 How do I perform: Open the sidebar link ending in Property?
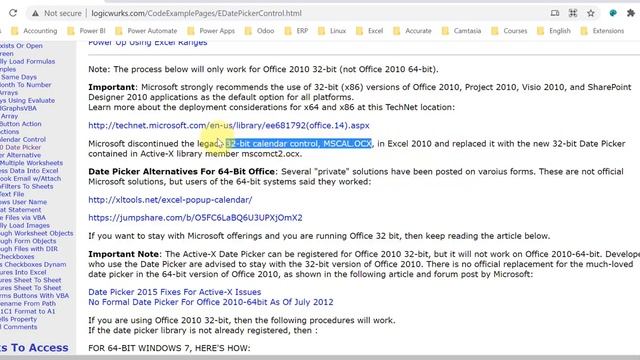[x=18, y=319]
